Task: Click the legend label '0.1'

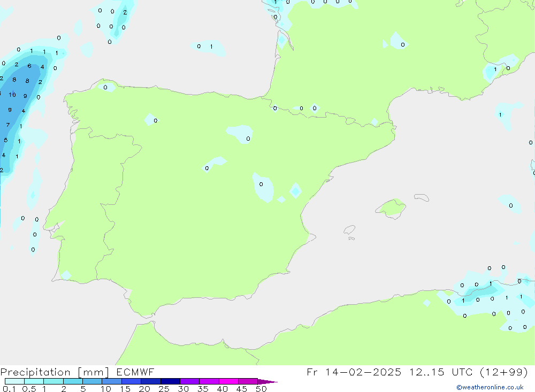Action: (9, 389)
